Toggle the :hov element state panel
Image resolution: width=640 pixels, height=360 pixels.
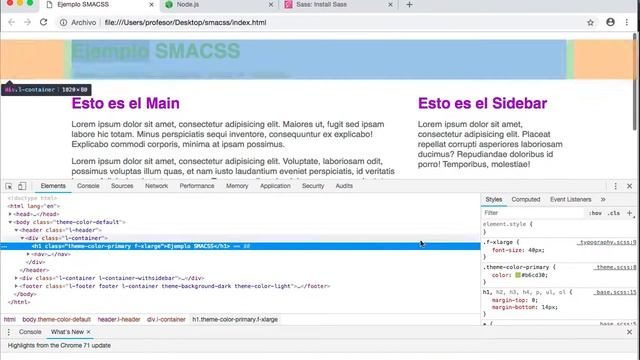click(x=596, y=213)
